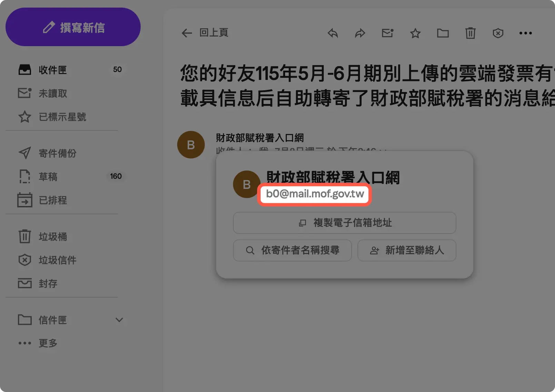Click the star icon beside 已標示星號
Viewport: 555px width, 392px height.
25,117
